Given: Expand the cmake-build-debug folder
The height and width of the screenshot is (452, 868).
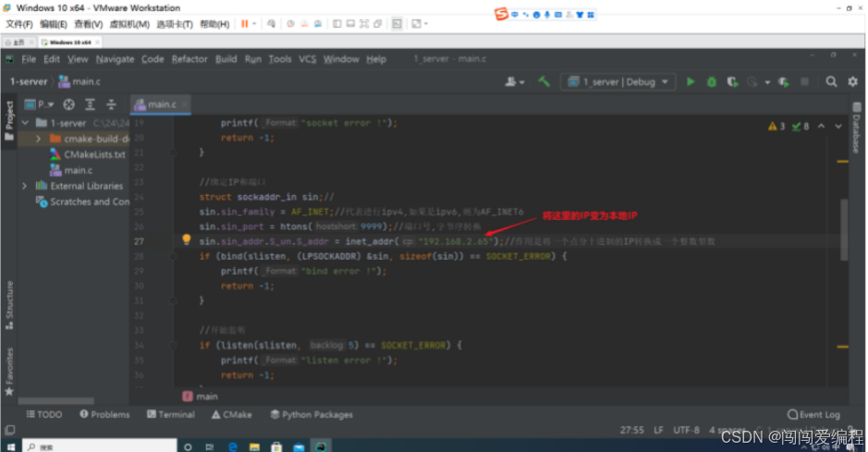Looking at the screenshot, I should coord(38,139).
